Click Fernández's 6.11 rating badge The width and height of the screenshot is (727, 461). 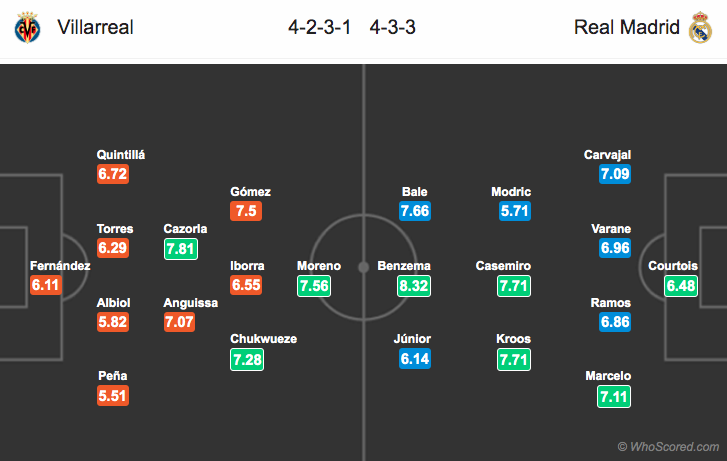click(x=46, y=285)
